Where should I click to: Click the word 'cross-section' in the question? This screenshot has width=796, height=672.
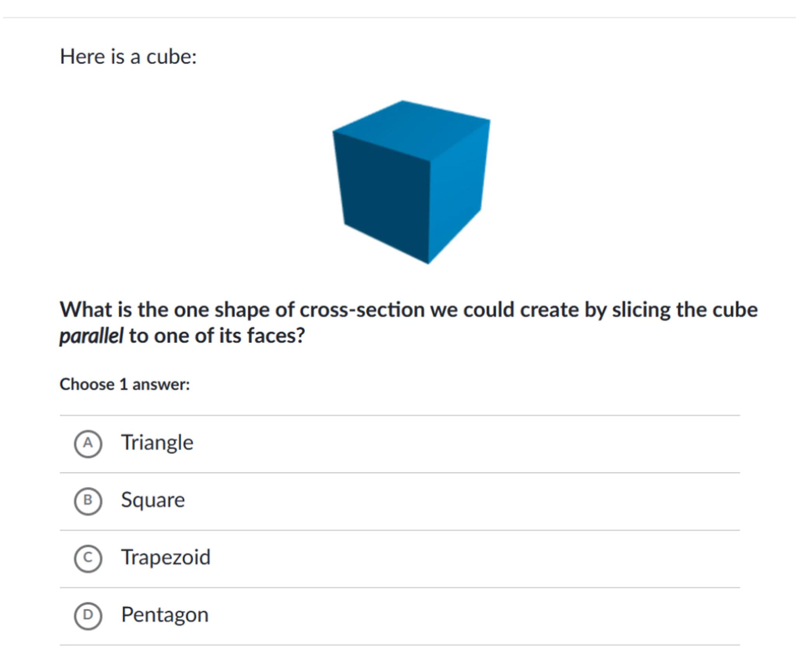click(361, 310)
